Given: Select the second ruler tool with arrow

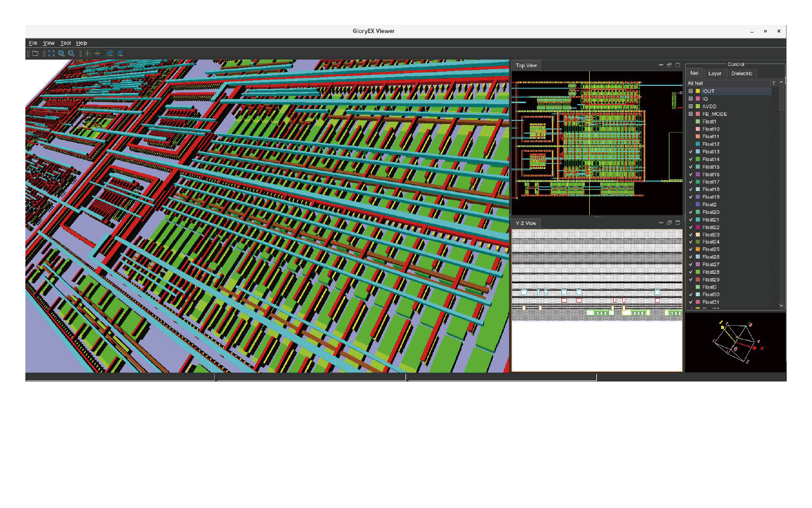Looking at the screenshot, I should tap(120, 53).
